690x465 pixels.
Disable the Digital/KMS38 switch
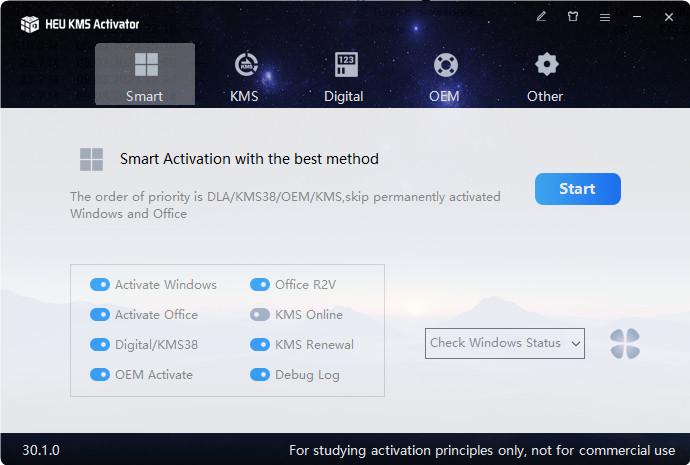pos(100,344)
